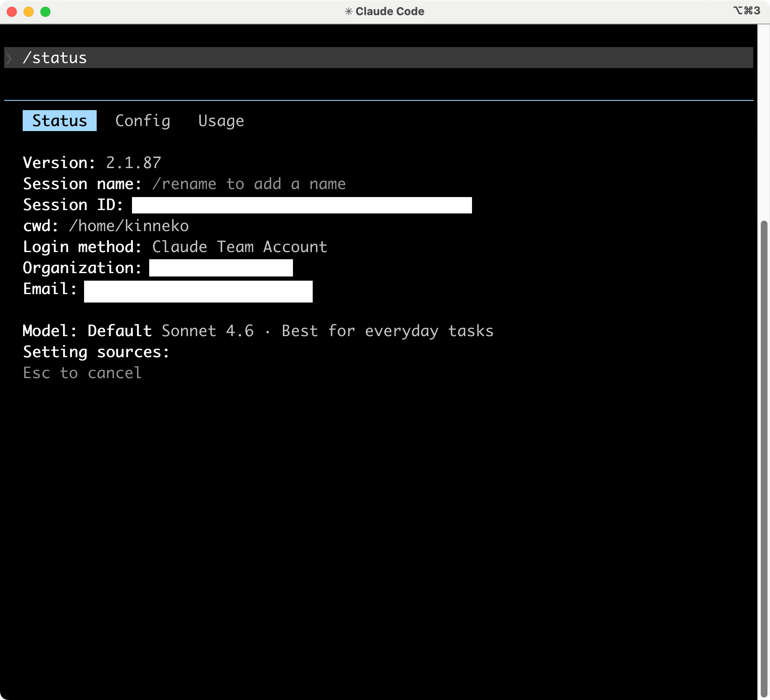Click the cwd path /home/kinneko
Screen dimensions: 770x700
(x=129, y=226)
